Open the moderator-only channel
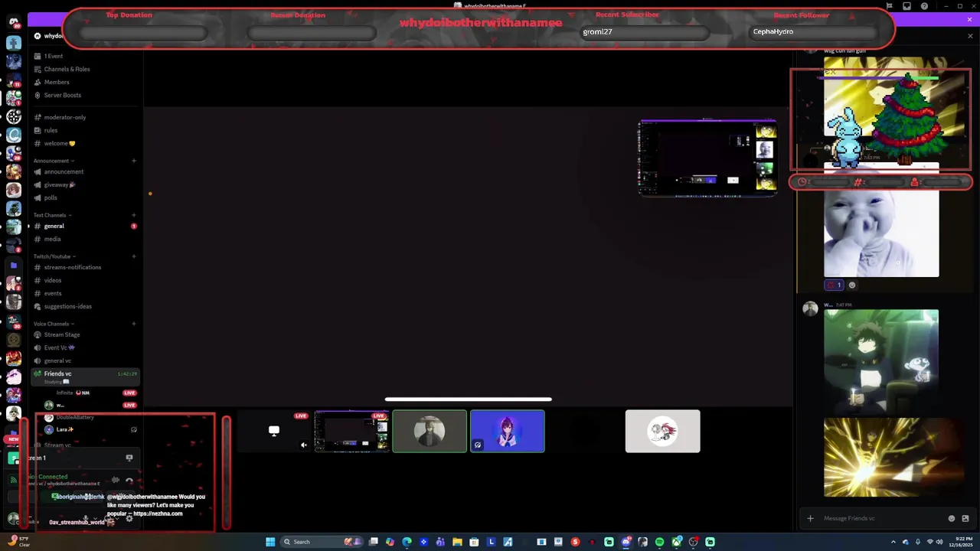980x551 pixels. click(x=64, y=117)
